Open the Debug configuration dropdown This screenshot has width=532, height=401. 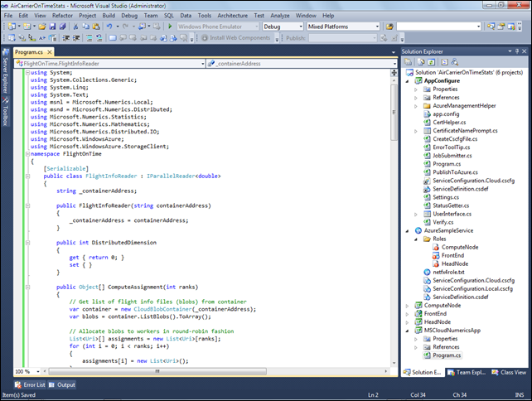click(301, 27)
